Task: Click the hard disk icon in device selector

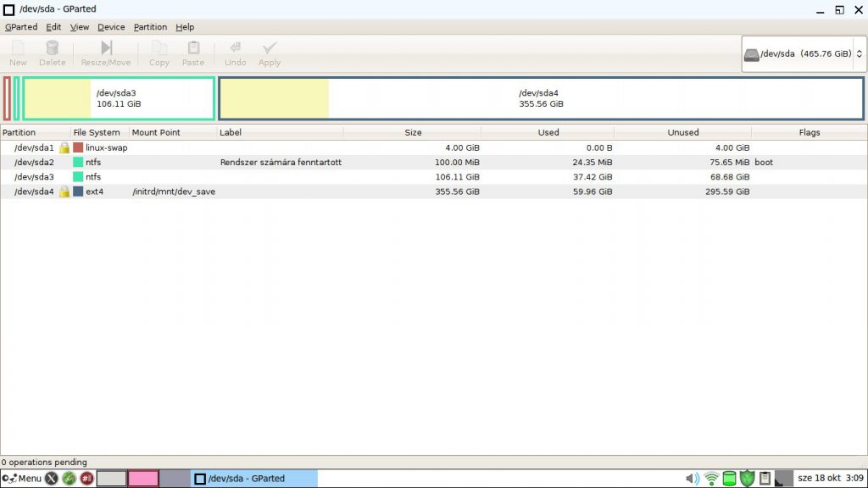Action: tap(751, 54)
